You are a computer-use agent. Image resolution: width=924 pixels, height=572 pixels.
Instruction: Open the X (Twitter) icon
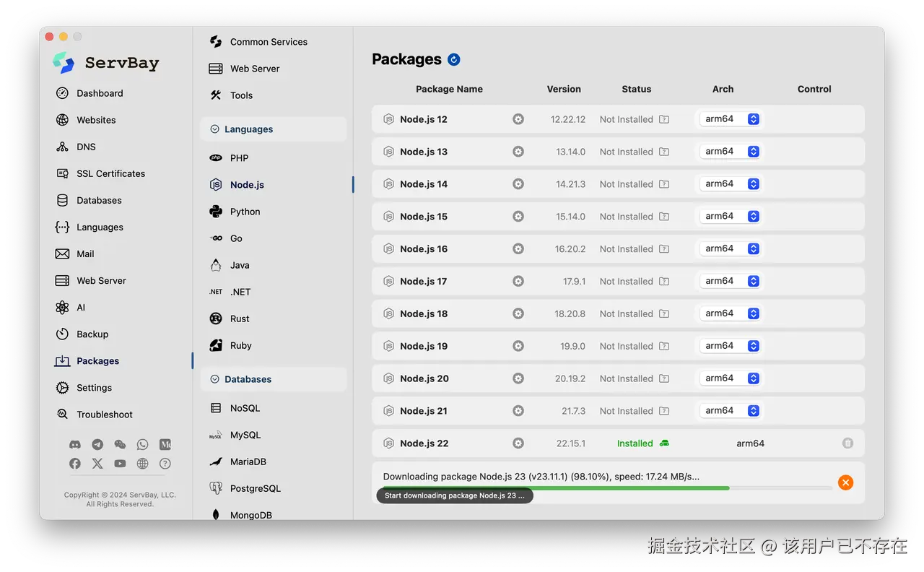tap(97, 464)
